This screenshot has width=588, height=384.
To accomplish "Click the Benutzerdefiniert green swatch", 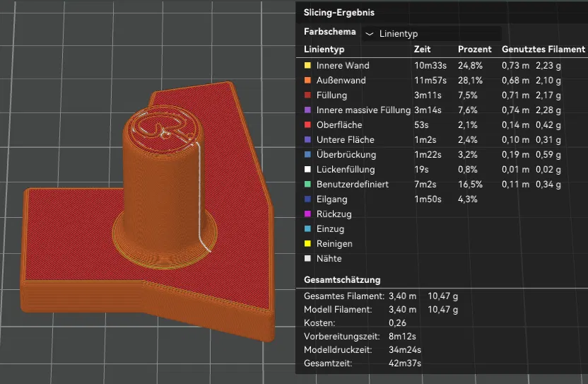I will [307, 185].
